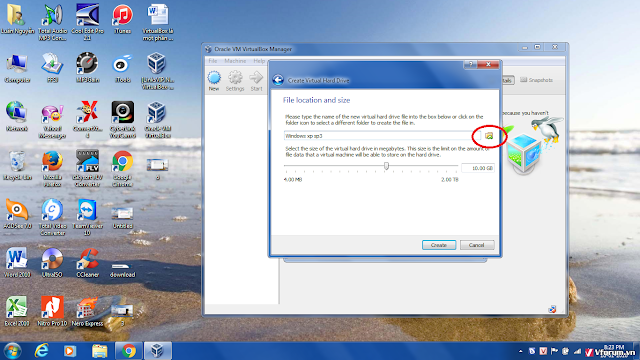Launch UltraISO from the desktop
The image size is (640, 360).
point(53,262)
